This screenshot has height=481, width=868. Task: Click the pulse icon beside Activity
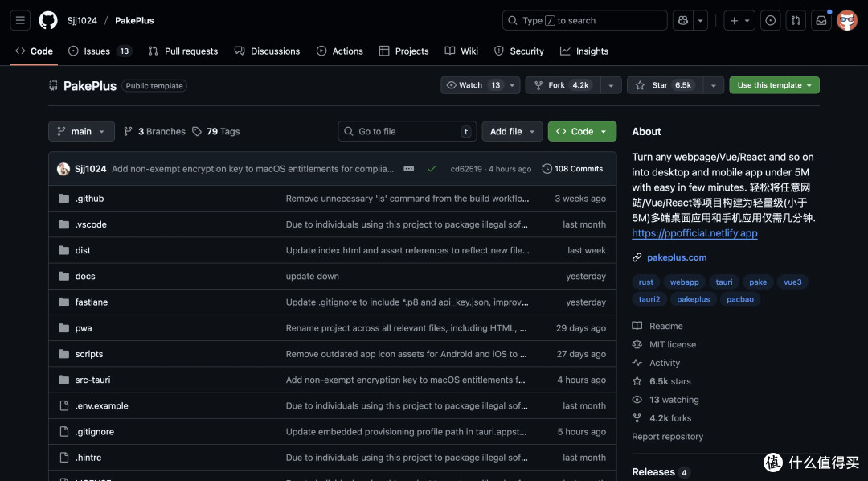coord(637,363)
